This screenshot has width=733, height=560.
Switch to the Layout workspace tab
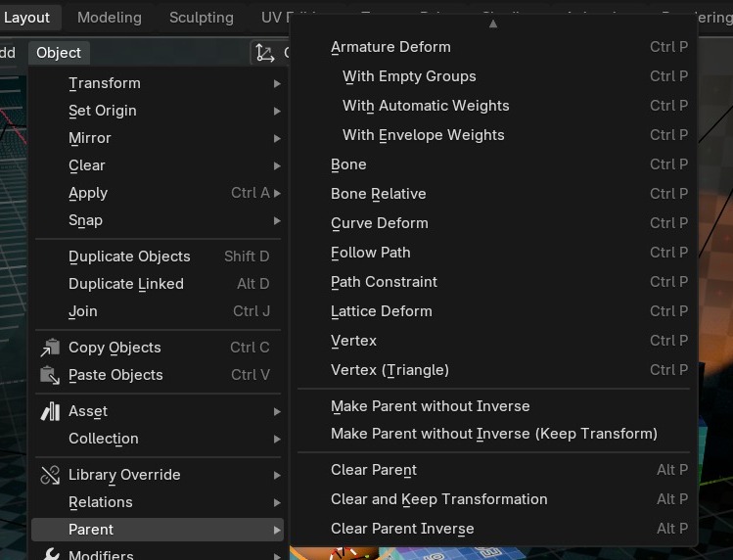tap(26, 18)
